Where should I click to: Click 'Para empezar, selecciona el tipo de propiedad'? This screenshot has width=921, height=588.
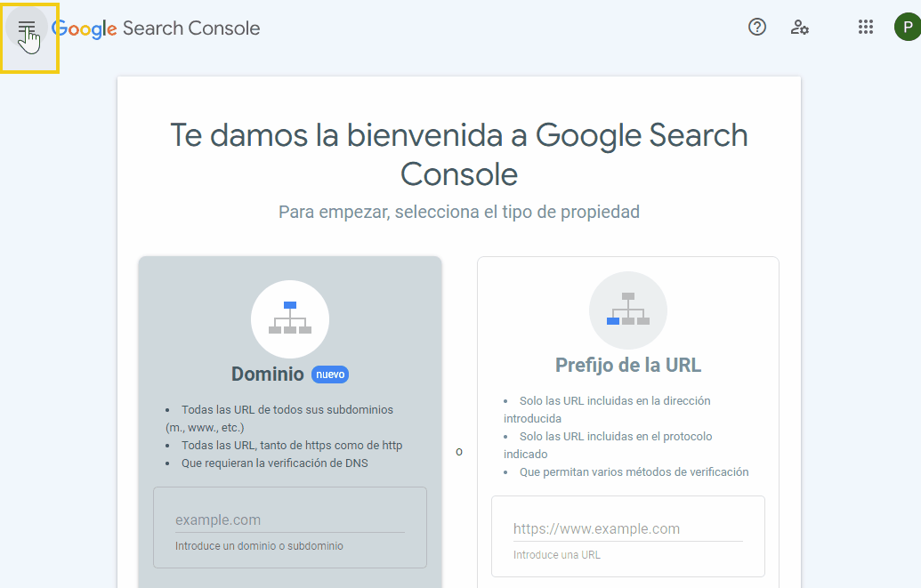(459, 212)
